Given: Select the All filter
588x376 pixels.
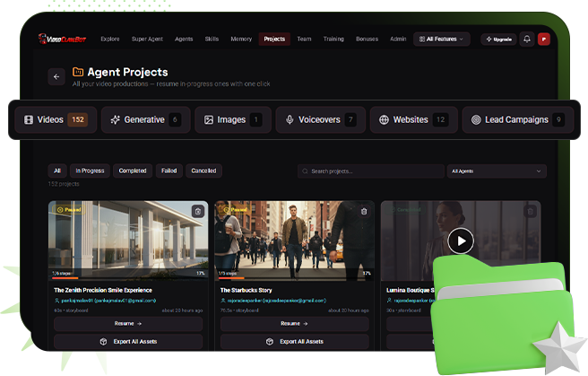Looking at the screenshot, I should [x=57, y=171].
